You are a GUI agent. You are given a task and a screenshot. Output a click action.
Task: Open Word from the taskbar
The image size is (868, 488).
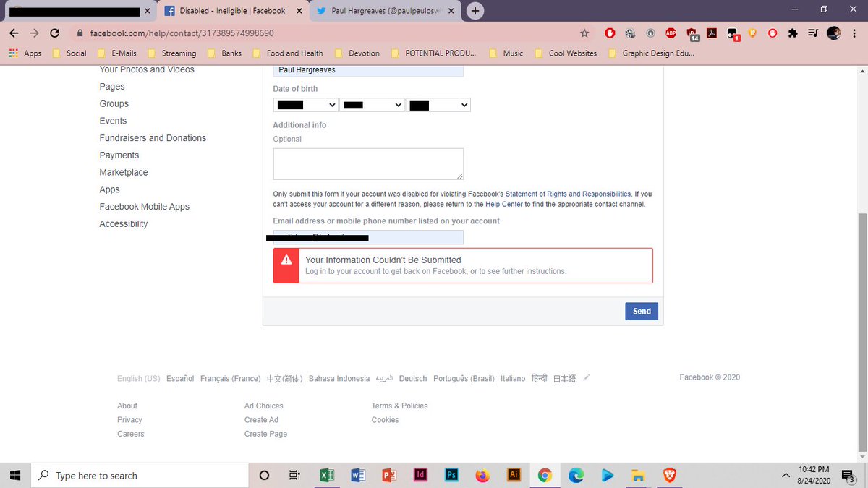[357, 475]
